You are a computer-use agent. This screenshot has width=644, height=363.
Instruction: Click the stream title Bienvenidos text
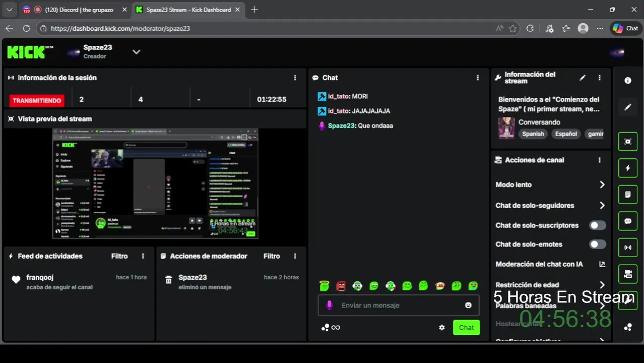click(x=549, y=104)
